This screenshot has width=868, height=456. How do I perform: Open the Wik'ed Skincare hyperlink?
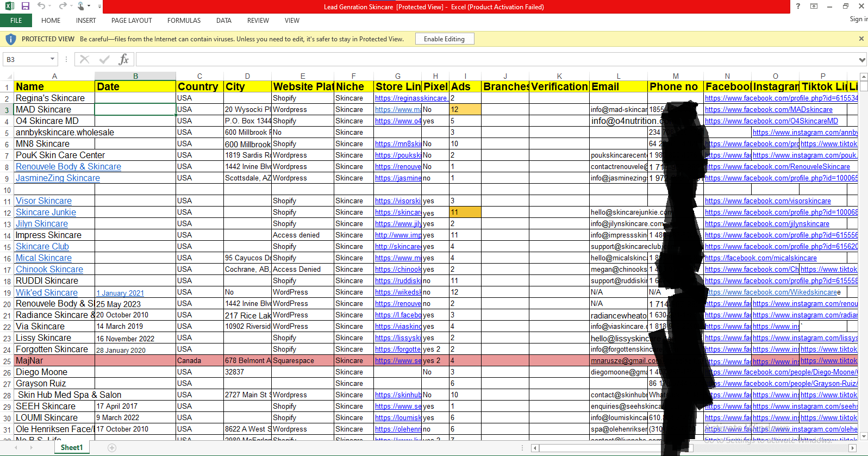(x=47, y=292)
